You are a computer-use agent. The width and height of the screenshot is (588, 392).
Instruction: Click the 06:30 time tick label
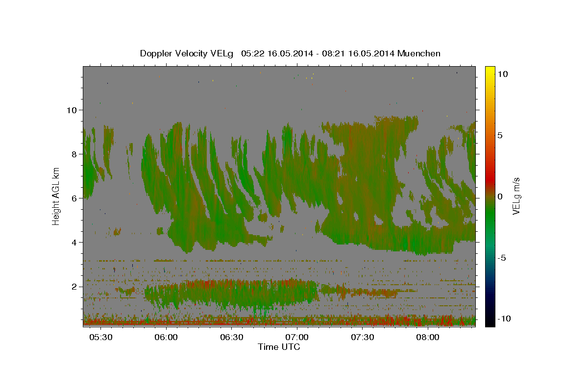[x=231, y=338]
